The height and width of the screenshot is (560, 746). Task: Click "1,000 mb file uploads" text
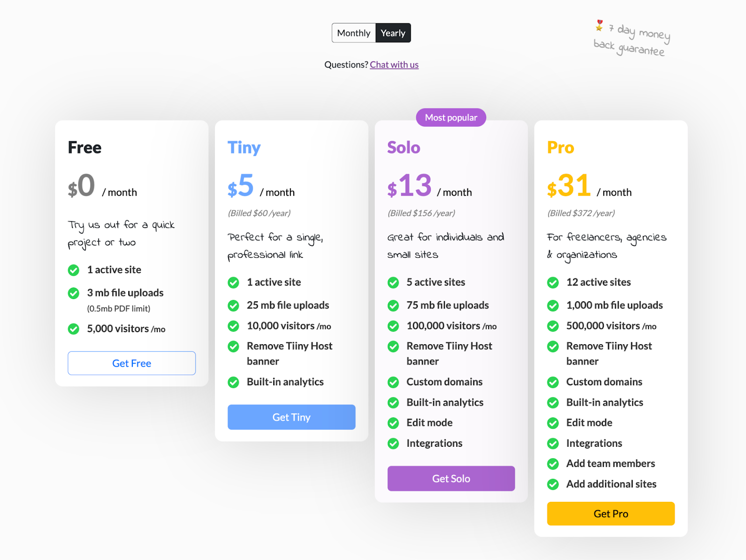tap(615, 305)
